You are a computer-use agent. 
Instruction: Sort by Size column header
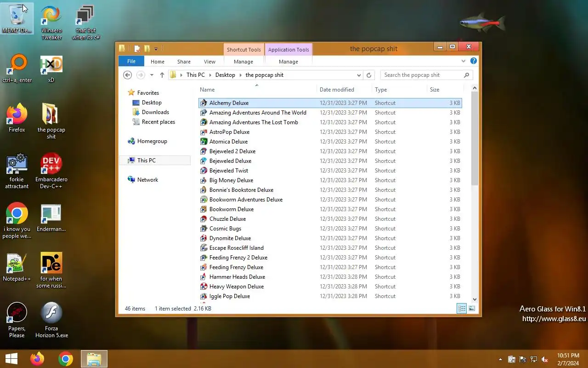pyautogui.click(x=445, y=90)
